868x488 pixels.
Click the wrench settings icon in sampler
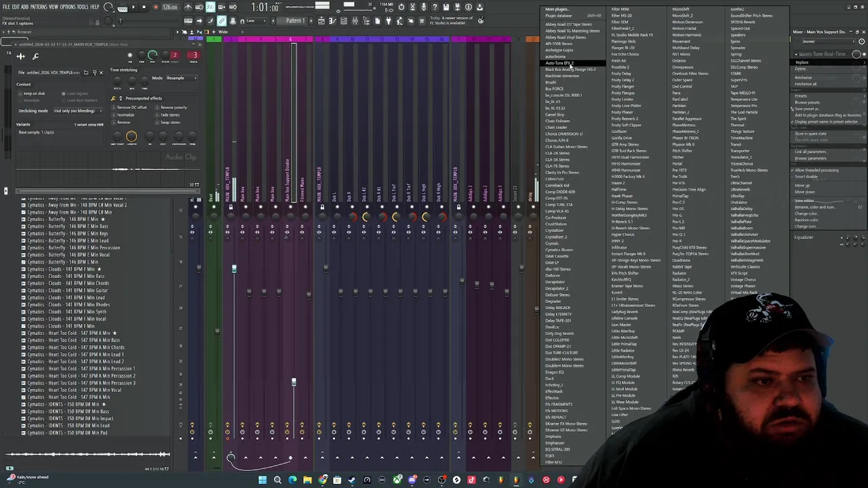tap(35, 56)
